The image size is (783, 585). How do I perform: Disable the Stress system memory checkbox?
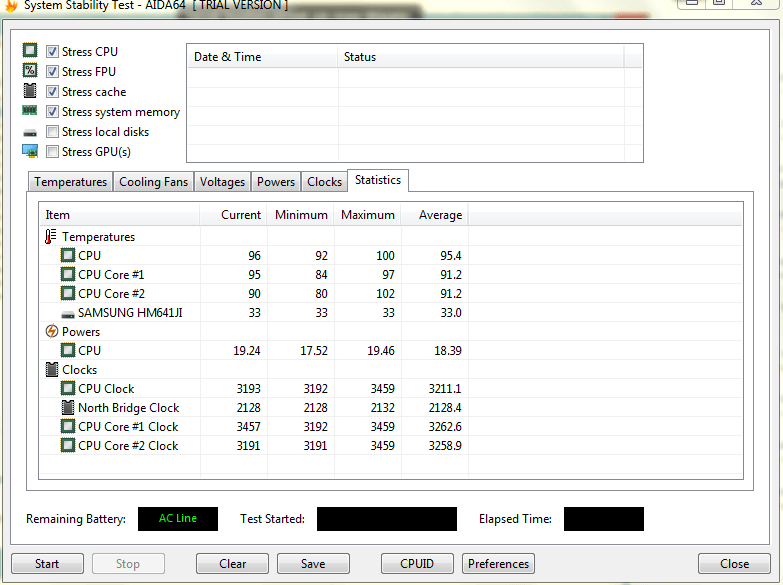coord(52,111)
